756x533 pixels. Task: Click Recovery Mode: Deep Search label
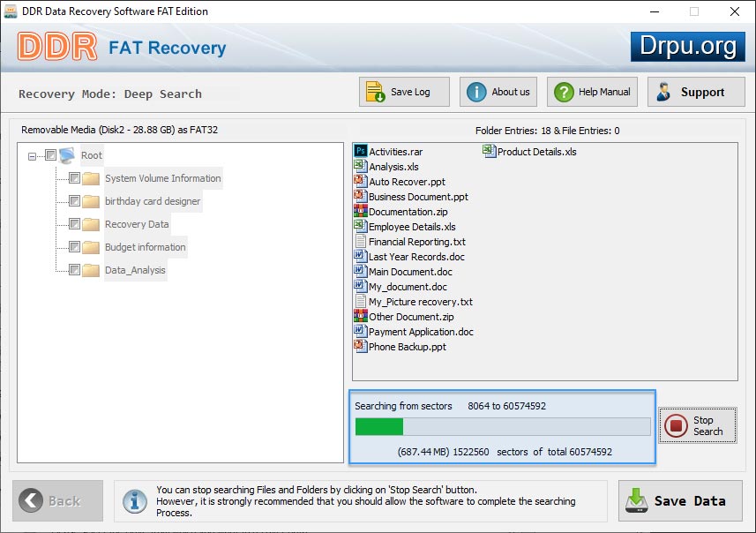[110, 94]
